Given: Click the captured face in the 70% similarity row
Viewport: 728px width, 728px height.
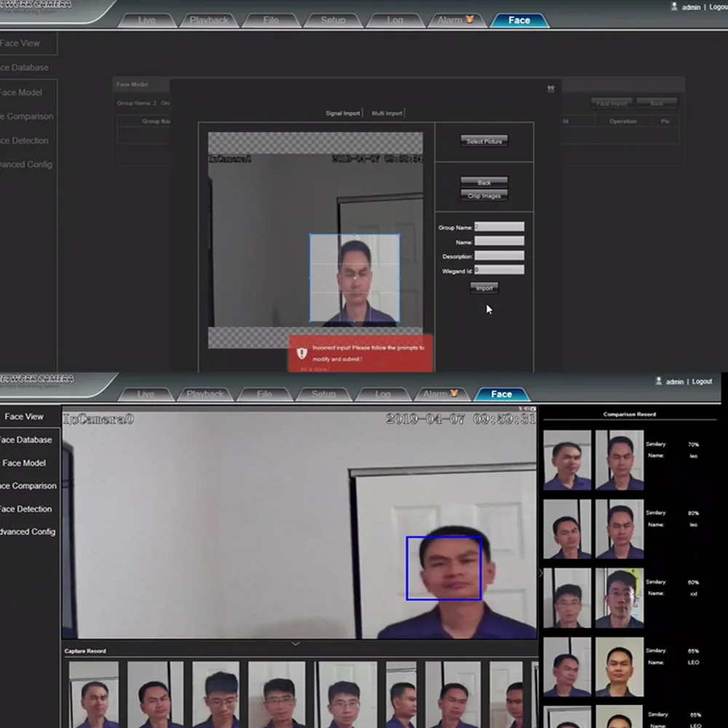Looking at the screenshot, I should 567,459.
